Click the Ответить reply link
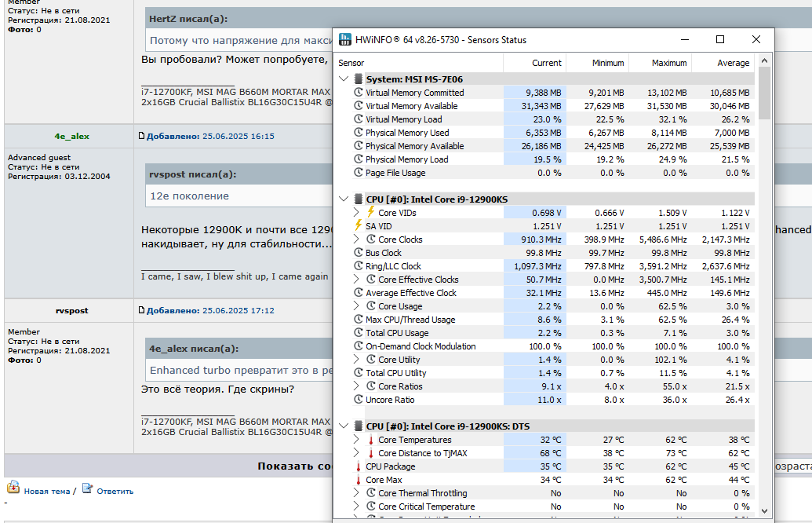The image size is (812, 523). click(115, 492)
